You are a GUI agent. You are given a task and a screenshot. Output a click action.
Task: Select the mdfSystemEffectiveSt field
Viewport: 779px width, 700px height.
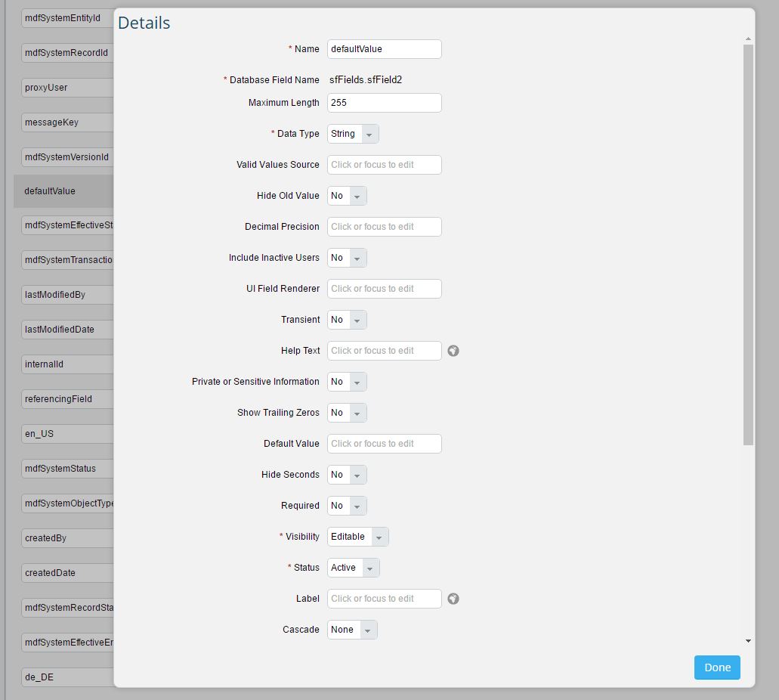(x=67, y=225)
